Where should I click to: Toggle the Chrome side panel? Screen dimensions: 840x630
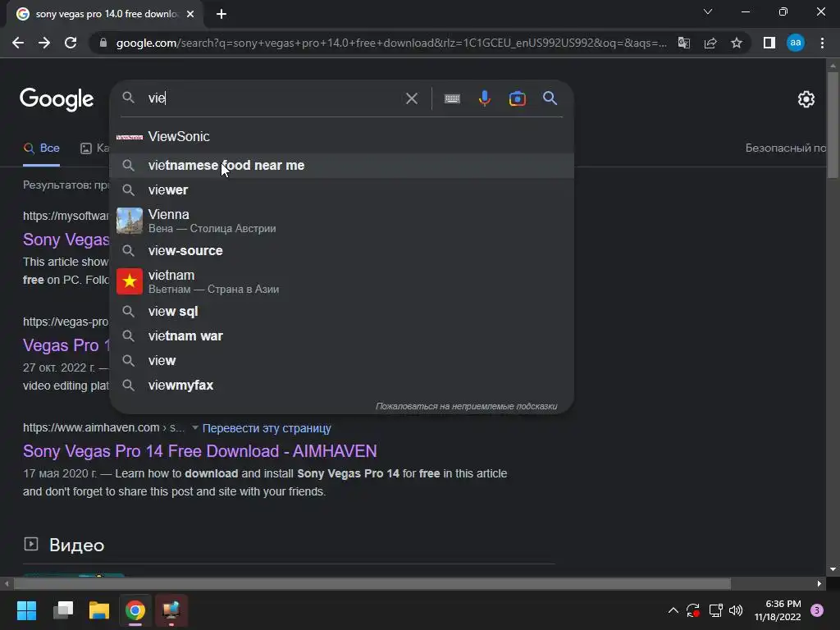[x=769, y=43]
